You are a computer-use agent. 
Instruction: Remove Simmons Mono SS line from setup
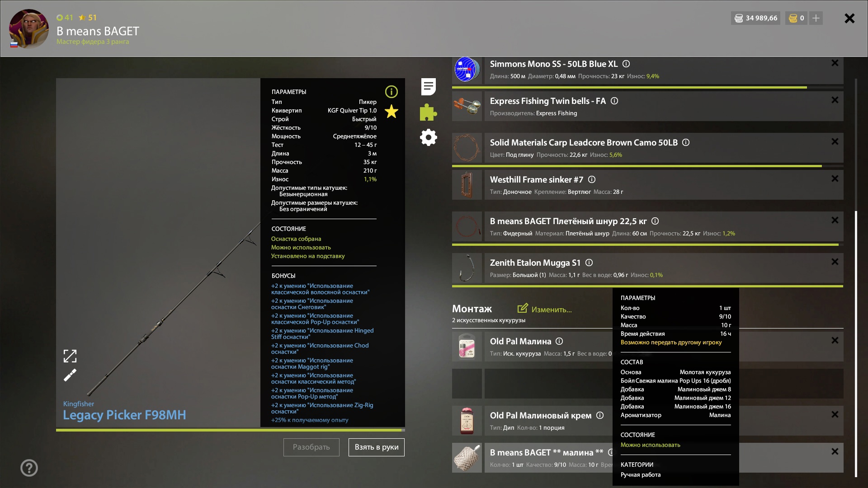pos(835,63)
